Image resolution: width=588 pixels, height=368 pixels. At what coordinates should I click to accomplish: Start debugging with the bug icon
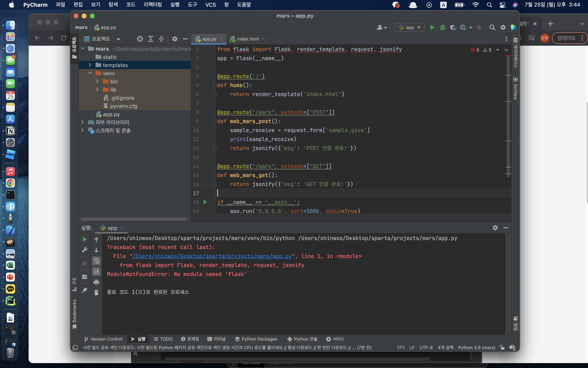coord(442,28)
